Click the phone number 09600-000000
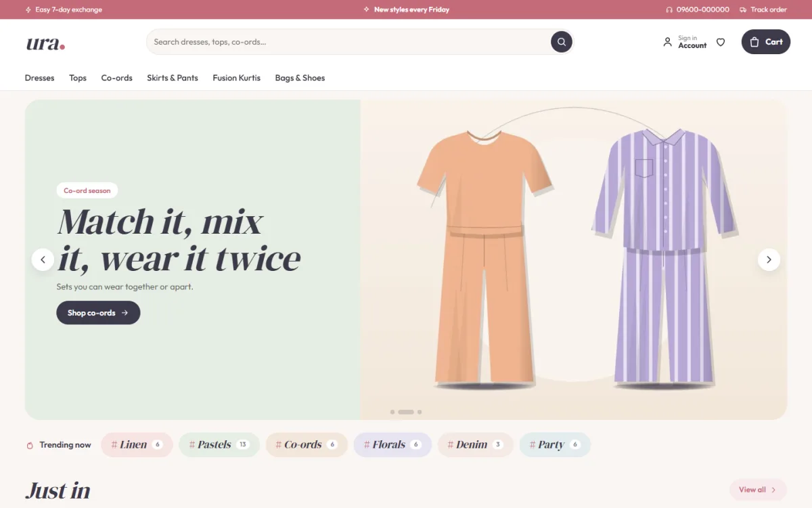 point(702,9)
